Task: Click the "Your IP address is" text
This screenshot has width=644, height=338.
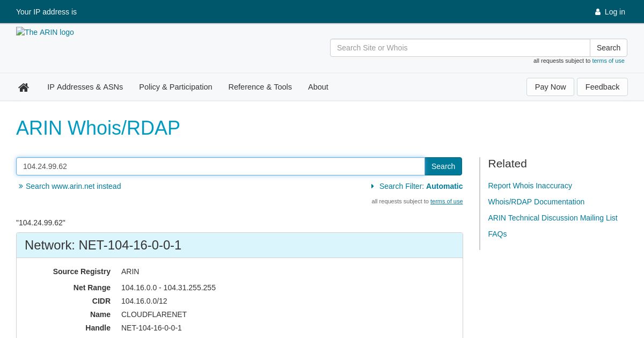Action: 46,12
